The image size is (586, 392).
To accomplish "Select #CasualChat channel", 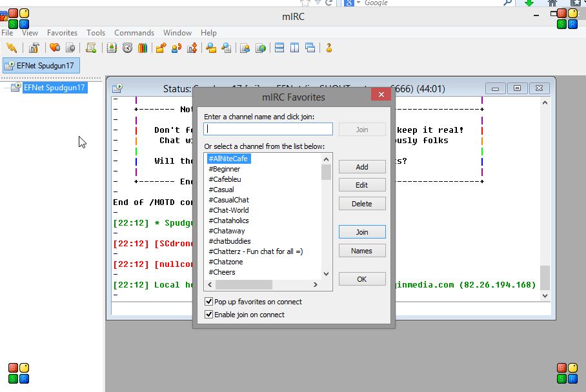I will click(228, 200).
